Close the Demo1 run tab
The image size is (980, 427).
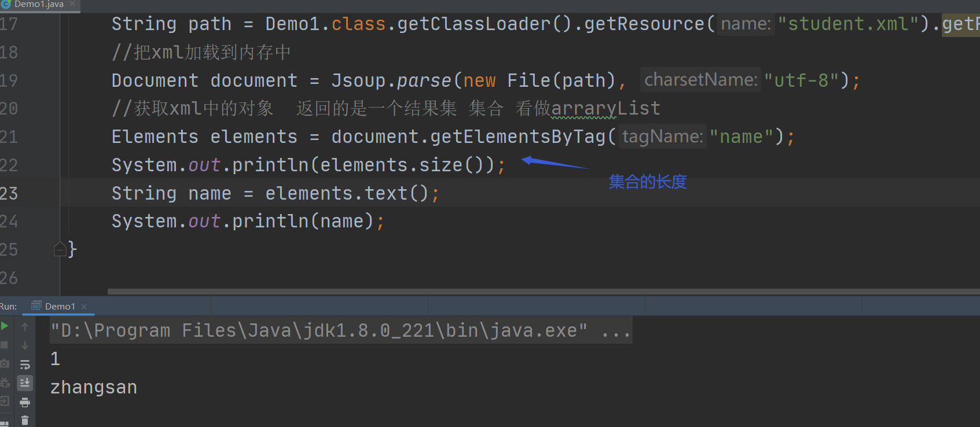click(84, 306)
